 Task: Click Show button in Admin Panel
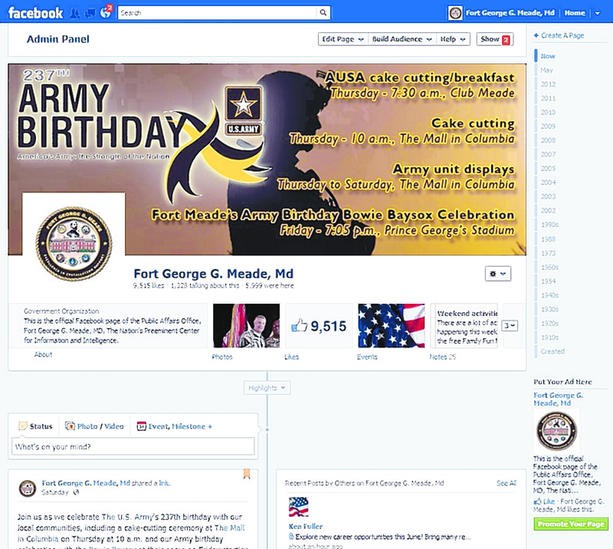click(495, 39)
